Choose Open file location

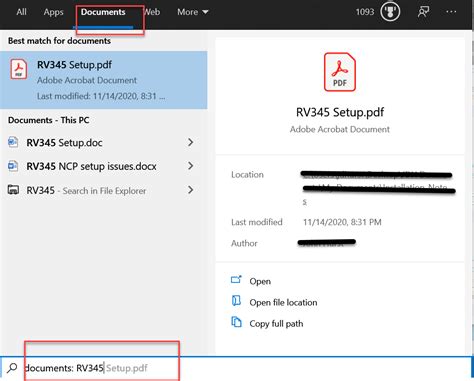coord(283,302)
